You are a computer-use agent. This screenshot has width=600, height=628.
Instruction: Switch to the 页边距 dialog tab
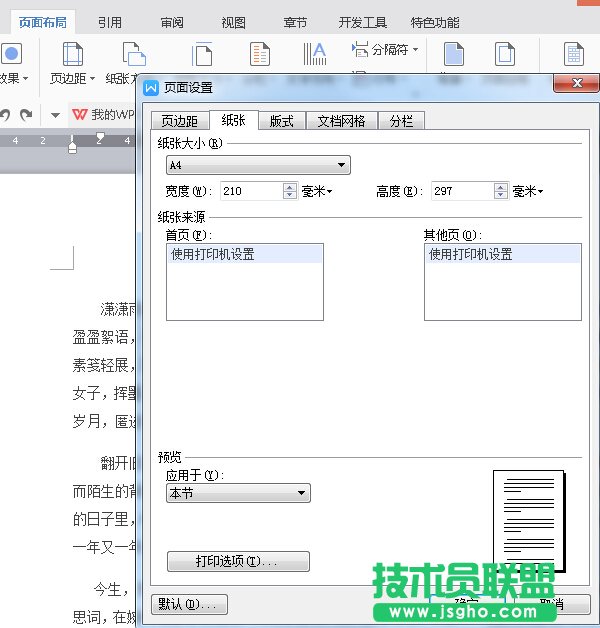coord(180,121)
